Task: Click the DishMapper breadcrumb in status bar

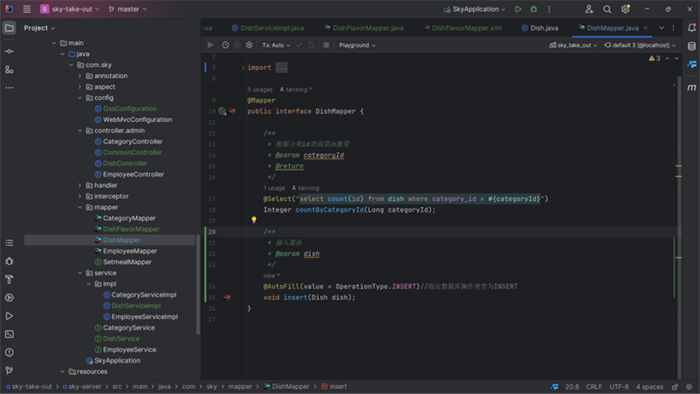Action: (286, 386)
